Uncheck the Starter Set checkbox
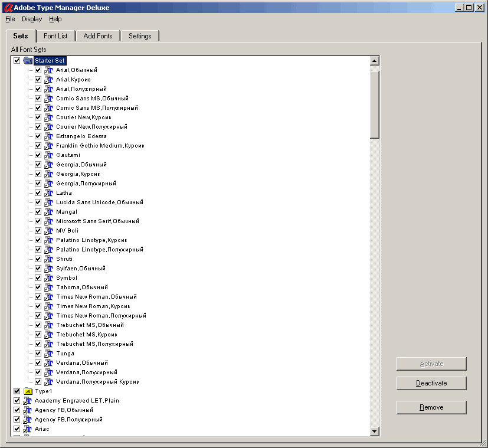This screenshot has height=448, width=488. 17,60
